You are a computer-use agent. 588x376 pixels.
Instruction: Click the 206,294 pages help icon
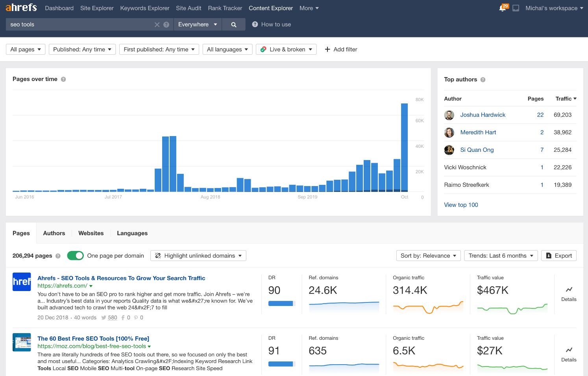coord(58,256)
